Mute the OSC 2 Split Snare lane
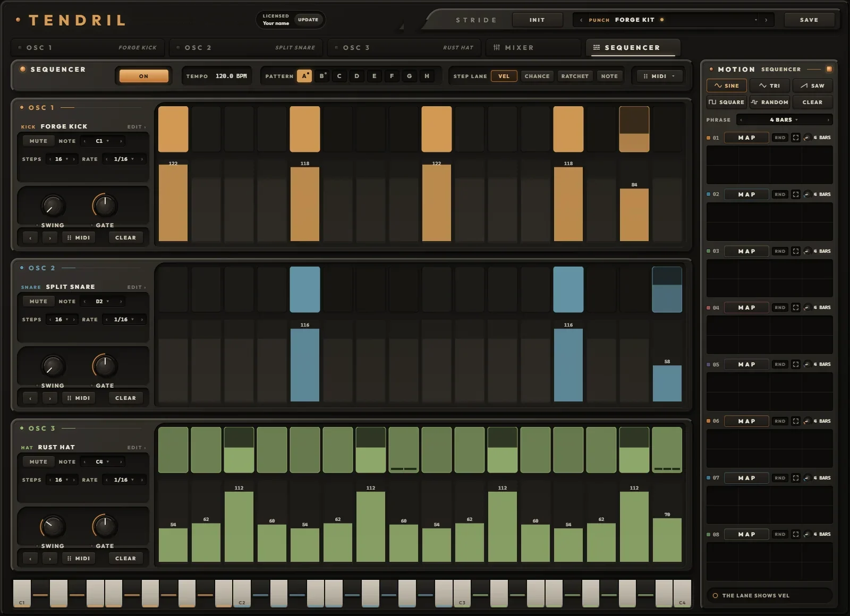850x616 pixels. click(38, 302)
